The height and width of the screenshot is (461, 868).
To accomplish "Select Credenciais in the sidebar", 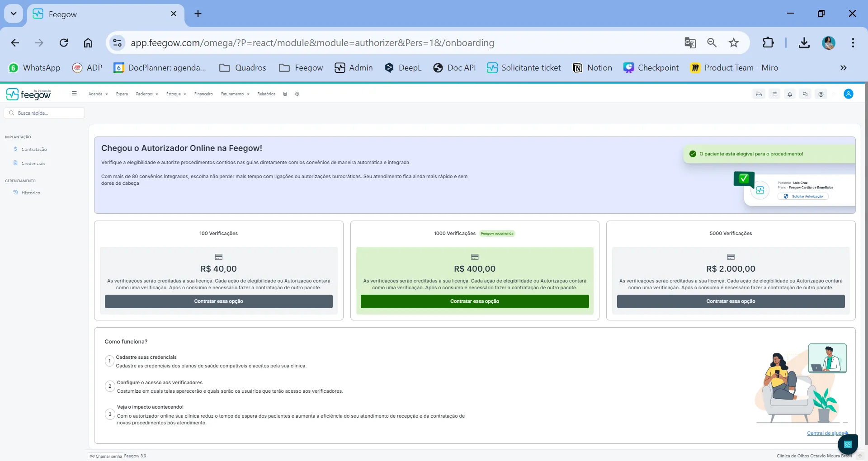I will click(33, 164).
